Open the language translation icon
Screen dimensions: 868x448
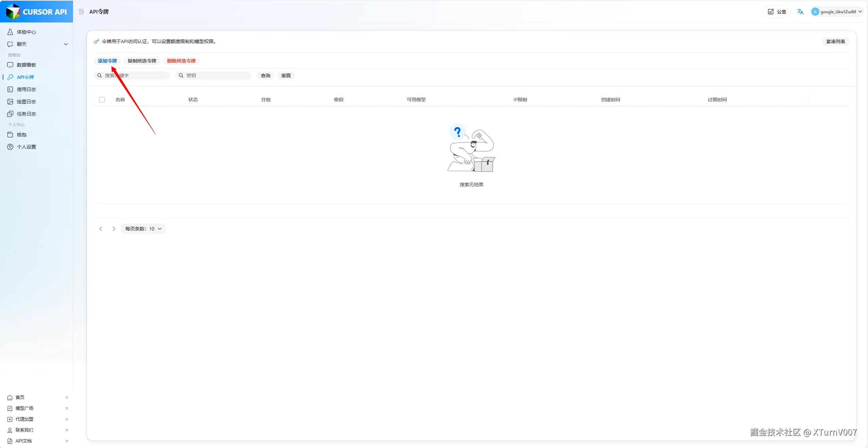click(800, 12)
